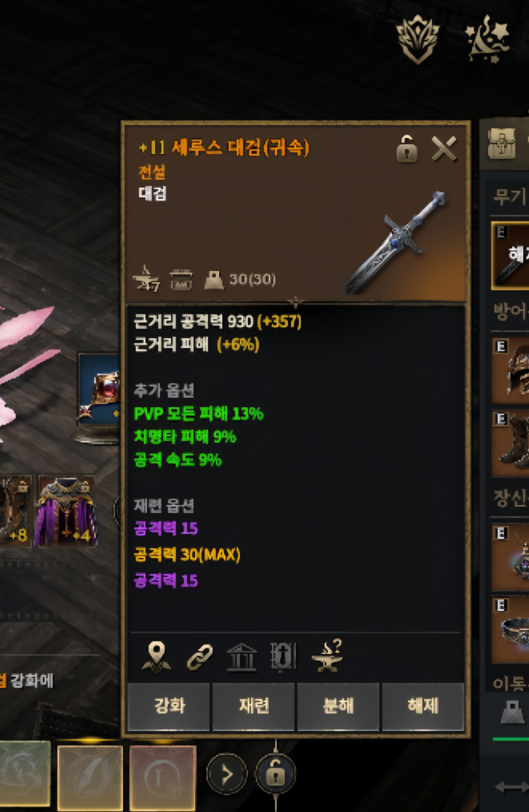529x812 pixels.
Task: Click the scroll codex icon
Action: tap(283, 657)
